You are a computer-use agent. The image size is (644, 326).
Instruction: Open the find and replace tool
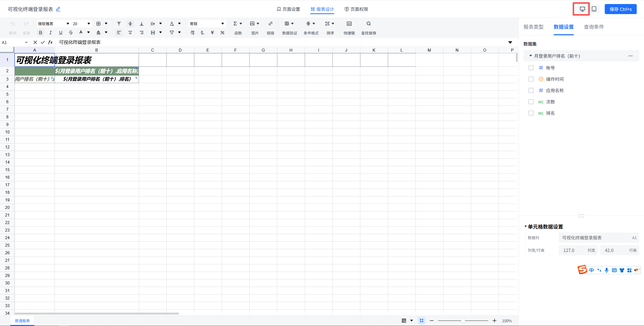pos(368,24)
